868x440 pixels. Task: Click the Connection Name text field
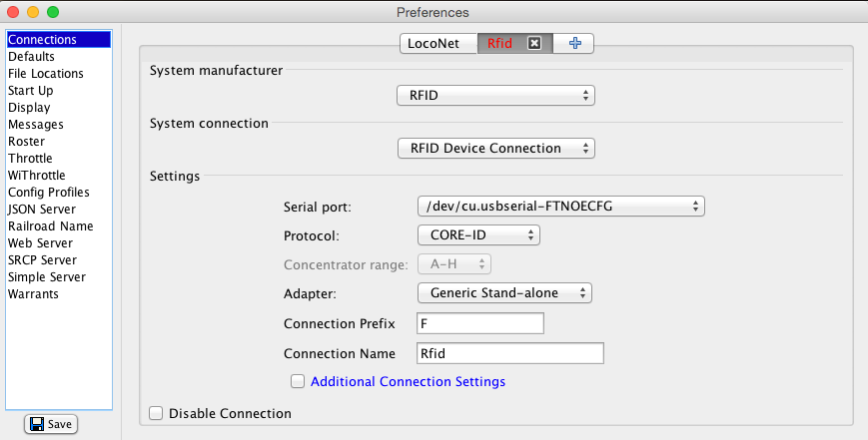coord(509,353)
